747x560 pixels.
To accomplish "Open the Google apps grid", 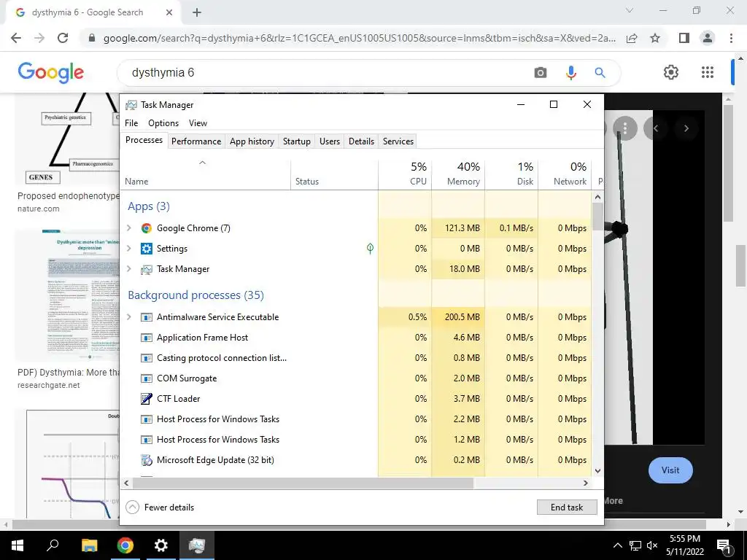I will click(708, 72).
